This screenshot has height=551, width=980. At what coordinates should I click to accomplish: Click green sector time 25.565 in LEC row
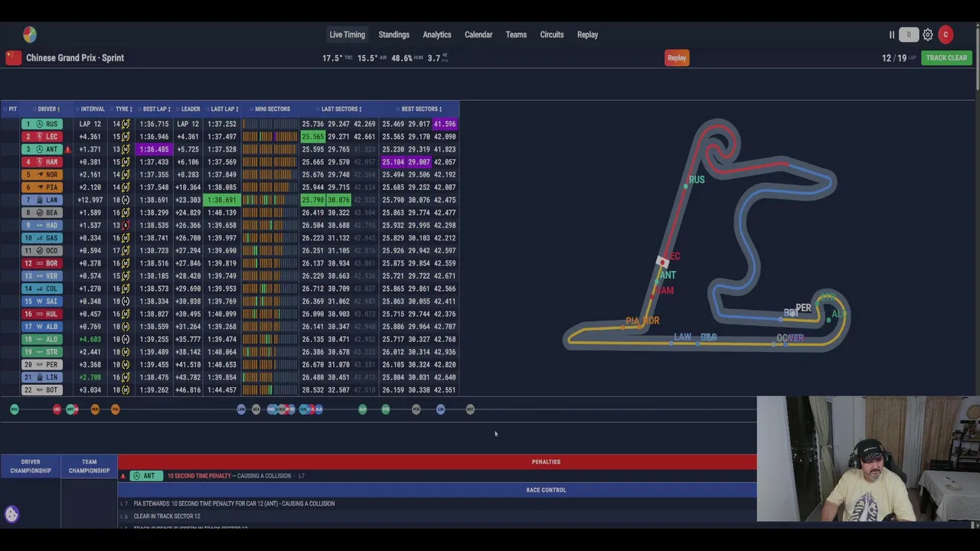tap(312, 136)
